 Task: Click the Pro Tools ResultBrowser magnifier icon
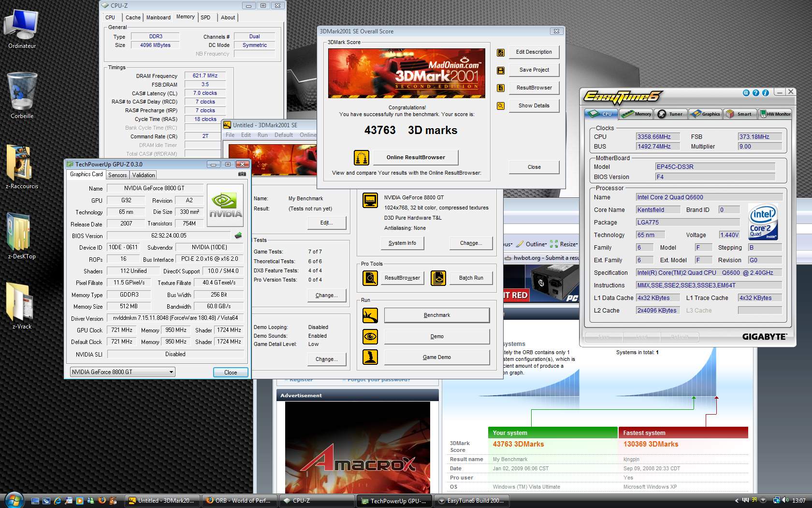[370, 278]
